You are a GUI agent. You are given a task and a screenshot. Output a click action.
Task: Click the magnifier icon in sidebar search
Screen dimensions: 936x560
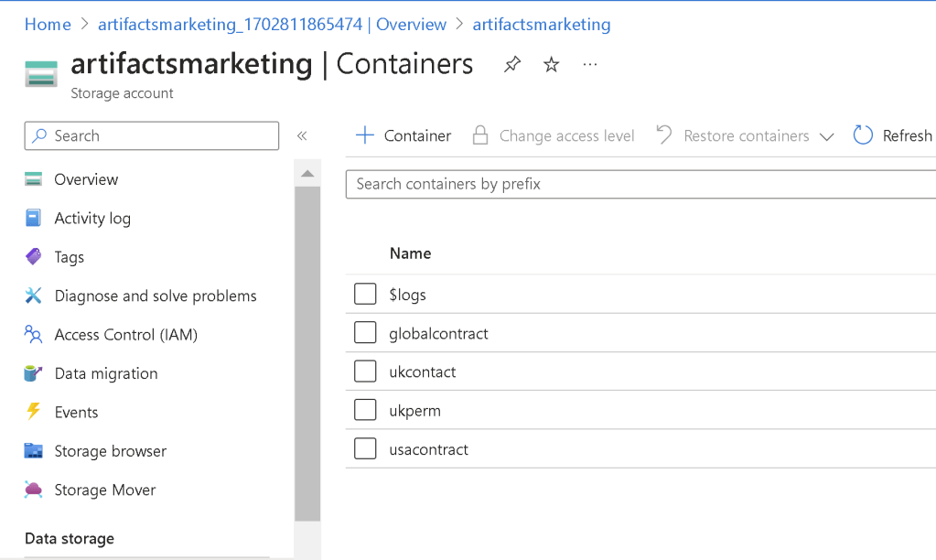point(39,135)
